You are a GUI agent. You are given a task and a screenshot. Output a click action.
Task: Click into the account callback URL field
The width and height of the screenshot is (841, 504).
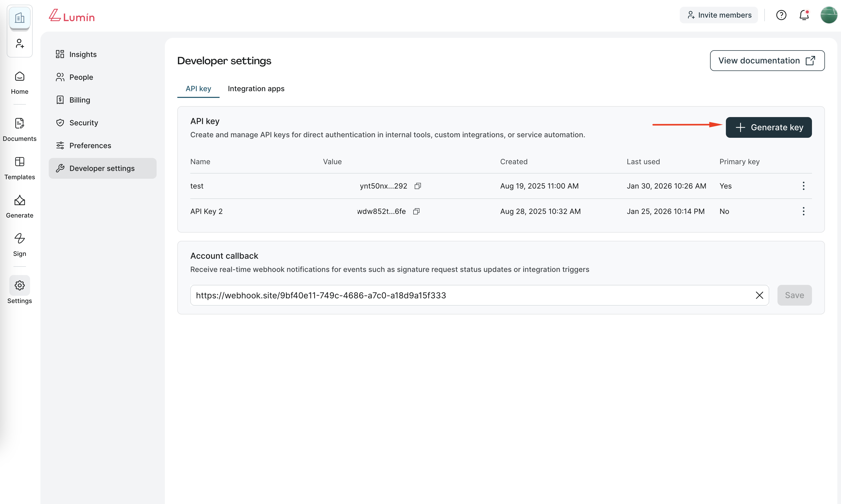(x=469, y=295)
